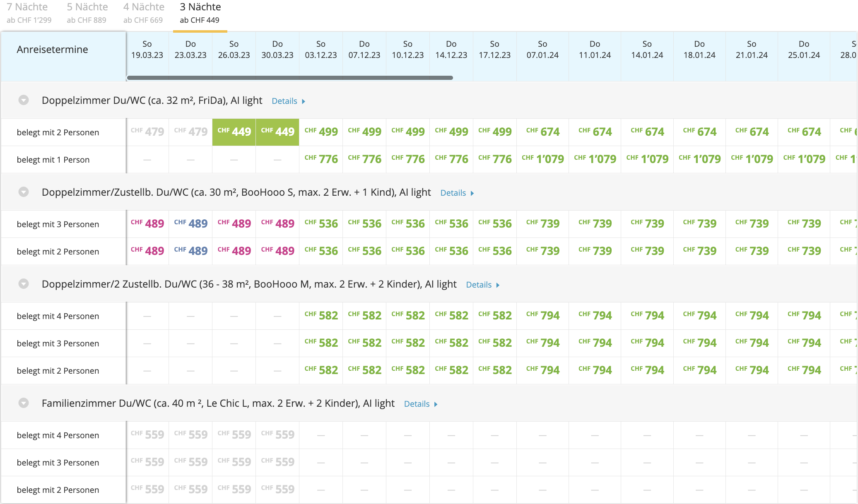Click the Do 18.01.24 date column header
Viewport: 858px width, 504px height.
pos(699,50)
